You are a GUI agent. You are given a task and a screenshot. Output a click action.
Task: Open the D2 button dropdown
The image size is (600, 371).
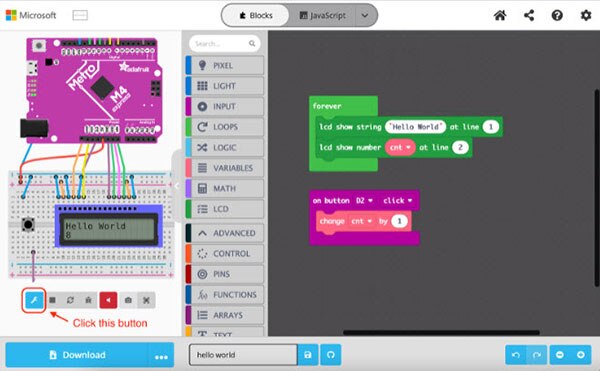(x=364, y=200)
